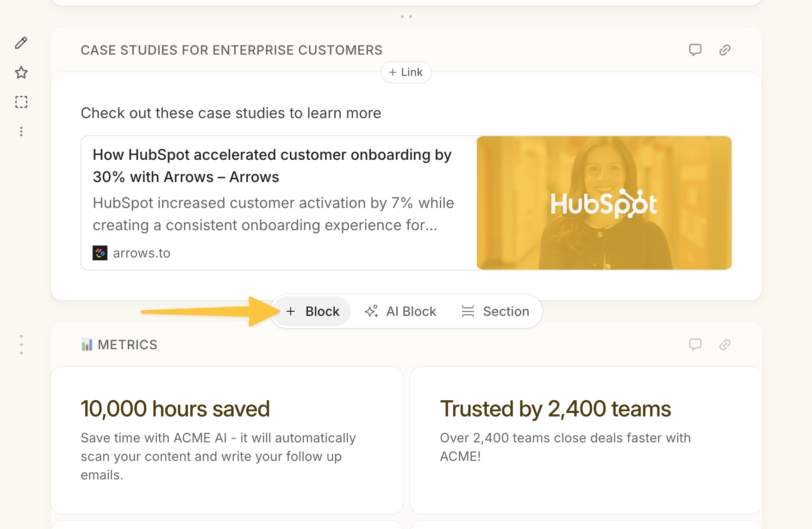Click the arrows.to source link
The width and height of the screenshot is (812, 529).
click(141, 253)
